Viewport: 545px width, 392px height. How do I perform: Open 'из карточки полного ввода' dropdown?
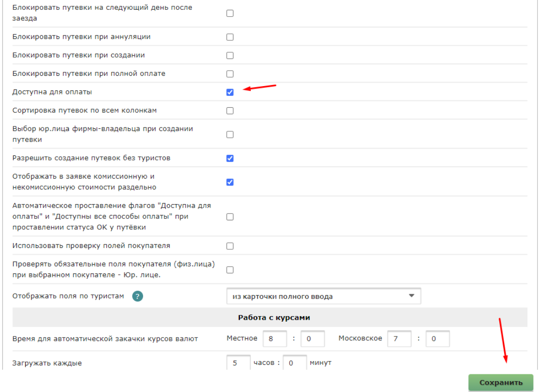324,296
